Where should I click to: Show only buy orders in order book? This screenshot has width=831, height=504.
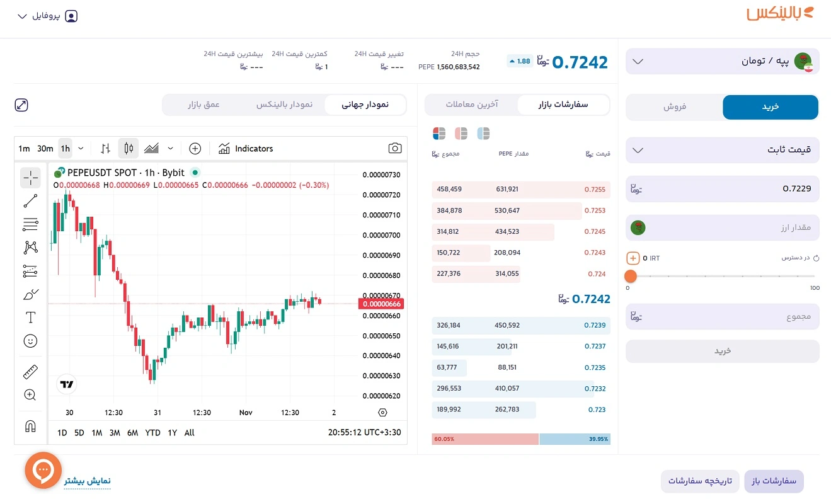tap(483, 134)
